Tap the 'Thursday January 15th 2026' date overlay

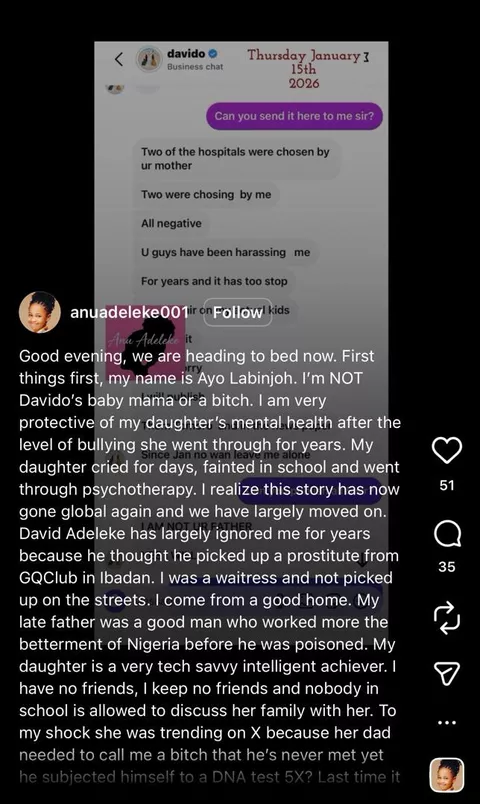[x=308, y=69]
